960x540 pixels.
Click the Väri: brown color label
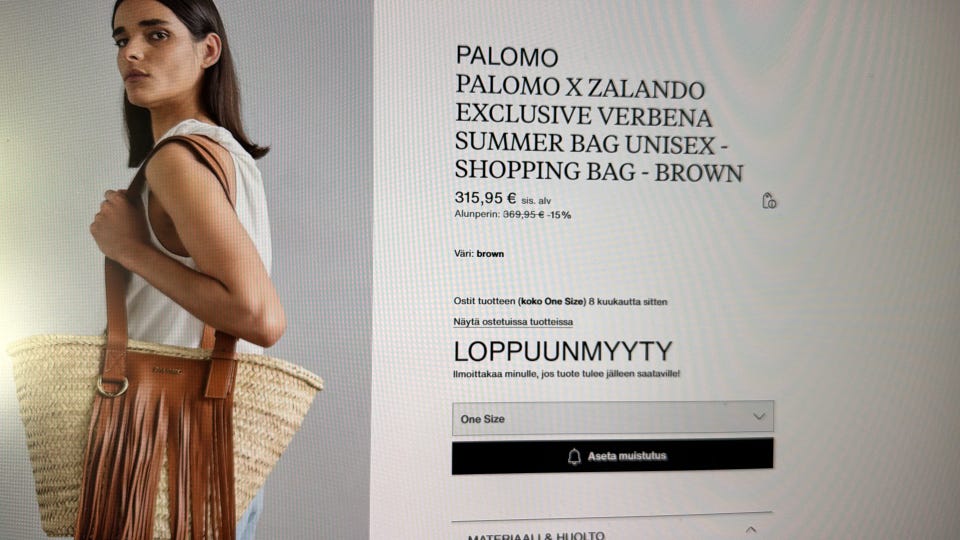click(479, 253)
